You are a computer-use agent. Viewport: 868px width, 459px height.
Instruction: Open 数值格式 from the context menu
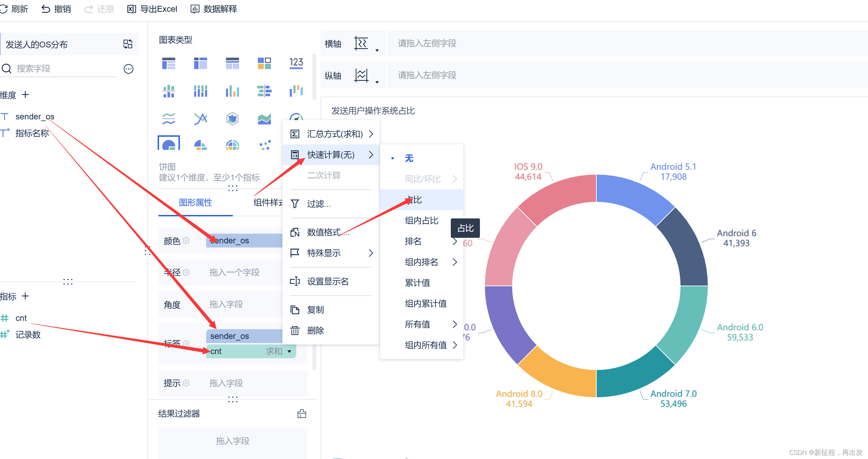tap(331, 232)
